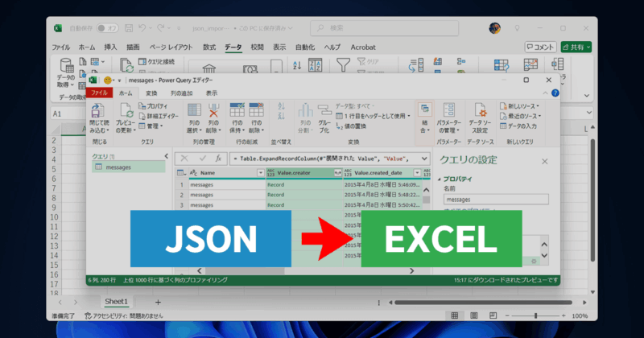Image resolution: width=644 pixels, height=338 pixels.
Task: Click the Power Query preview horizontal scrollbar
Action: [246, 270]
